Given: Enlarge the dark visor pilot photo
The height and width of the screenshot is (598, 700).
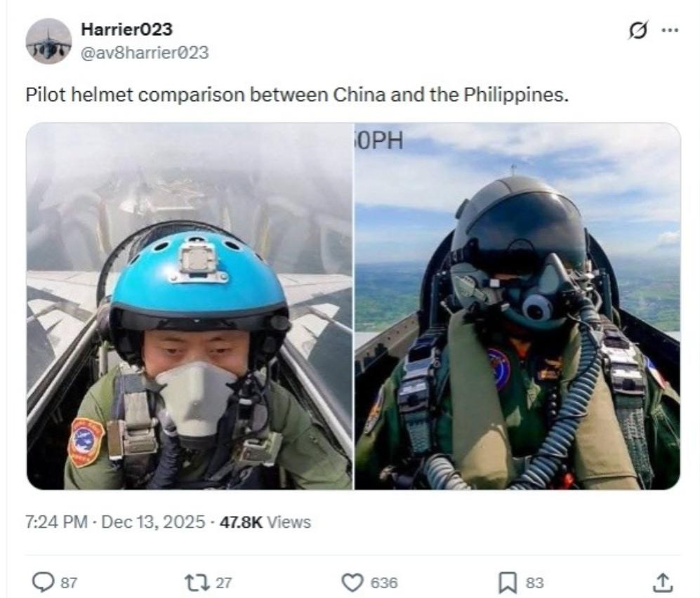Looking at the screenshot, I should tap(518, 306).
